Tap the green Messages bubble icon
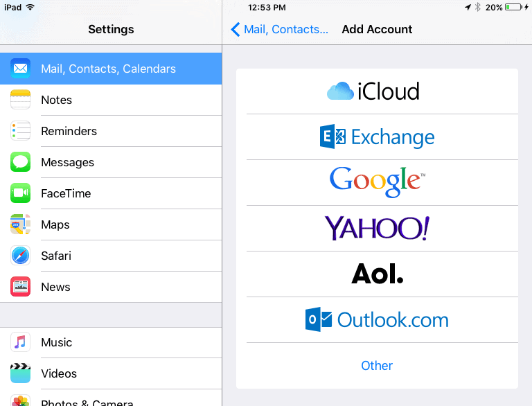The width and height of the screenshot is (532, 406). click(20, 162)
